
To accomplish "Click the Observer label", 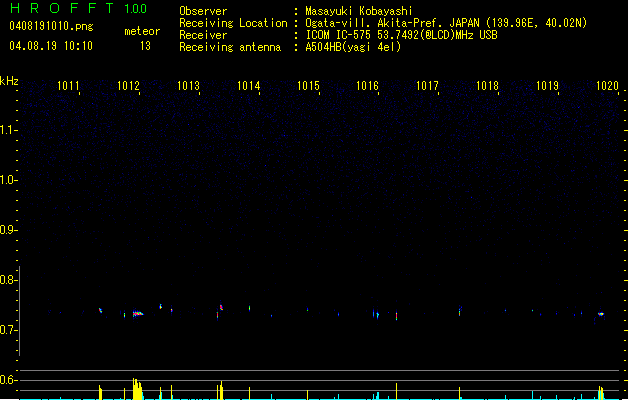I will (x=203, y=11).
